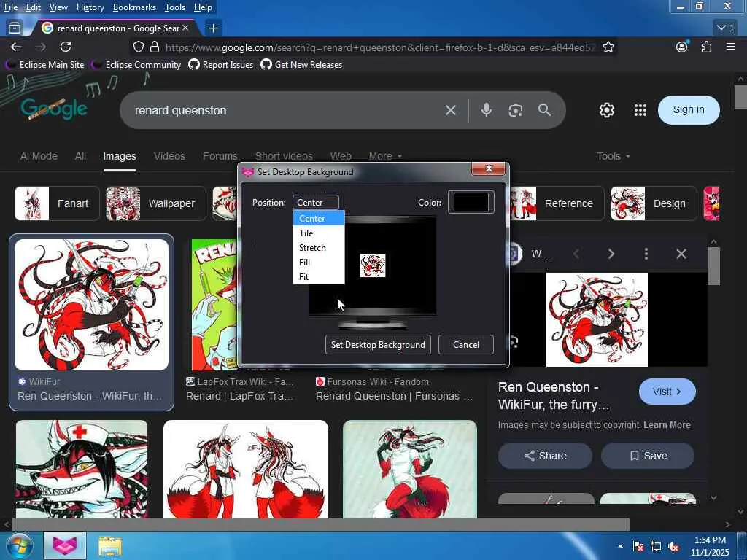Switch to the AI Mode tab
The image size is (747, 560).
pyautogui.click(x=39, y=156)
